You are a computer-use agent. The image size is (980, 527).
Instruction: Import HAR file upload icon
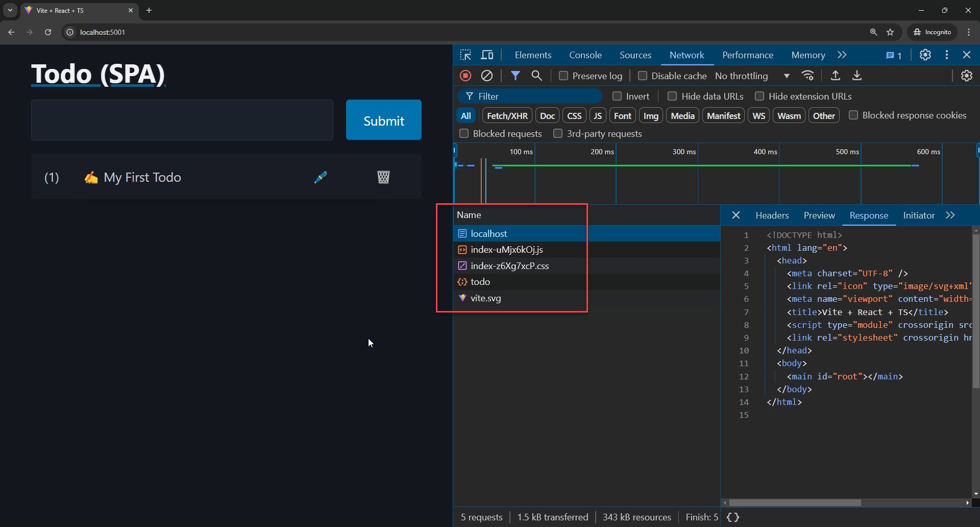836,76
